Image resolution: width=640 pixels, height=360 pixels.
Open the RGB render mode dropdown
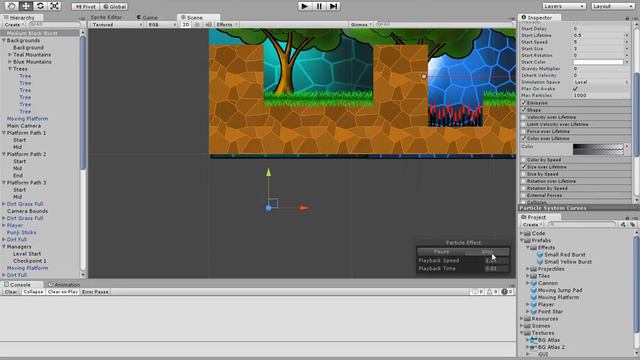click(162, 24)
